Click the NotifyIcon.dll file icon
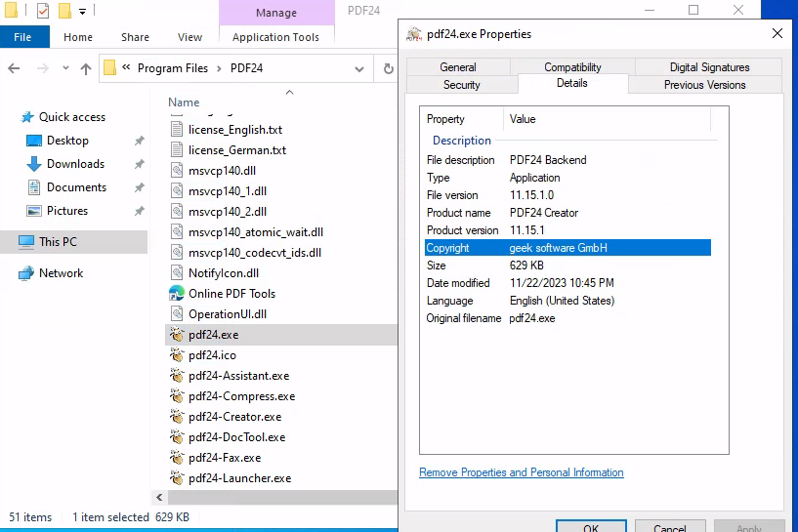This screenshot has height=532, width=798. pyautogui.click(x=177, y=273)
